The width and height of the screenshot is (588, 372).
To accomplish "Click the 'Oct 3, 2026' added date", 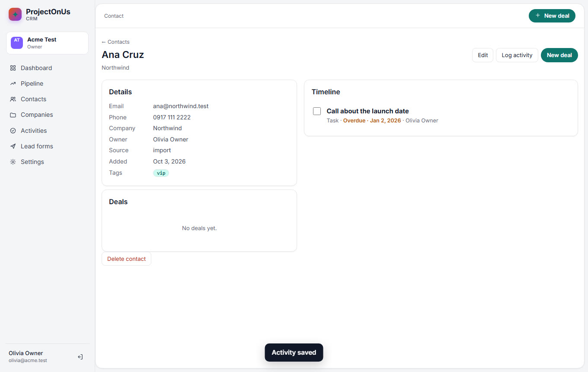I will tap(169, 161).
